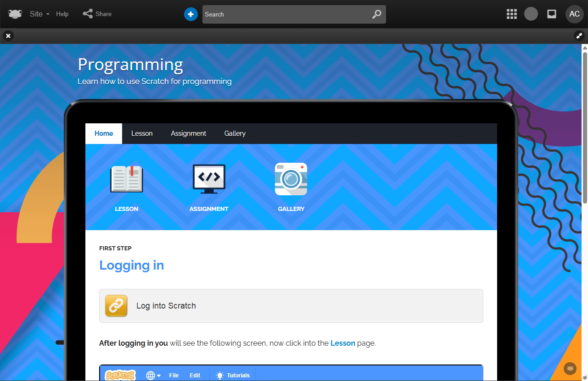
Task: Click the Share button
Action: [x=97, y=14]
